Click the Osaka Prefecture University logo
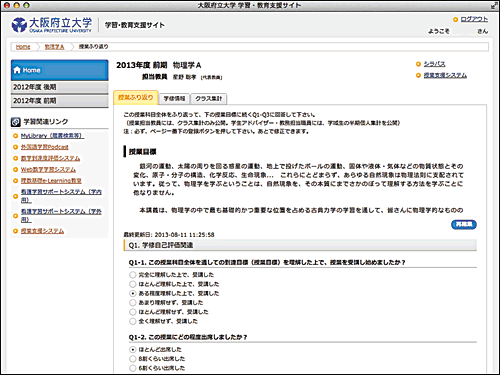The image size is (500, 375). tap(52, 25)
